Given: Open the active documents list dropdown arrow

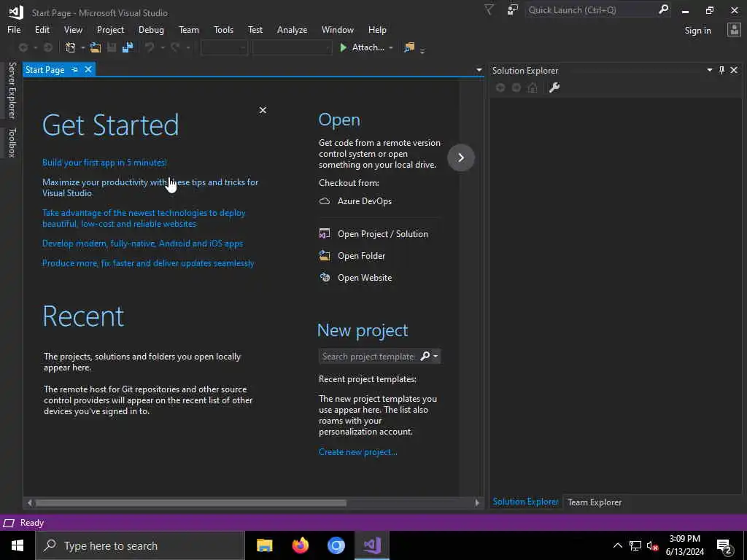Looking at the screenshot, I should click(x=479, y=70).
